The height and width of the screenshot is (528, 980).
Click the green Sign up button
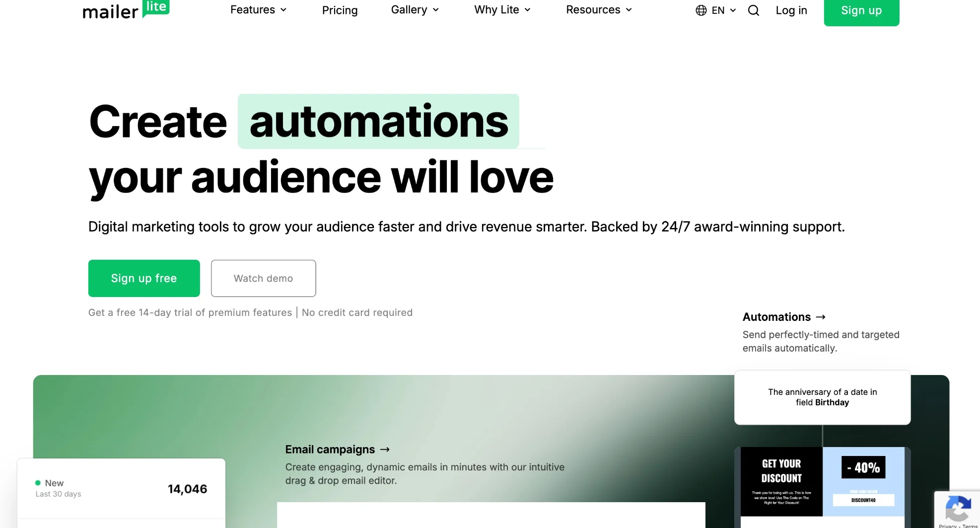pyautogui.click(x=861, y=10)
